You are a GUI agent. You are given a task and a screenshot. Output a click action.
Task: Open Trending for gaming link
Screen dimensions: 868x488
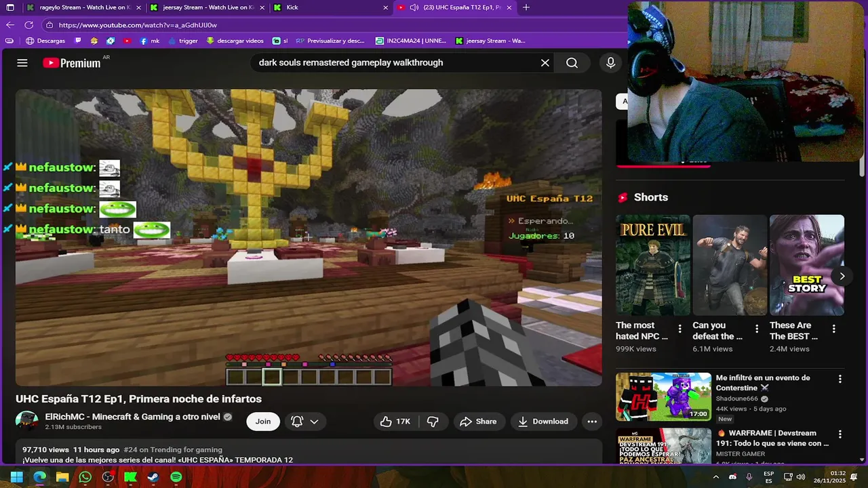point(173,449)
